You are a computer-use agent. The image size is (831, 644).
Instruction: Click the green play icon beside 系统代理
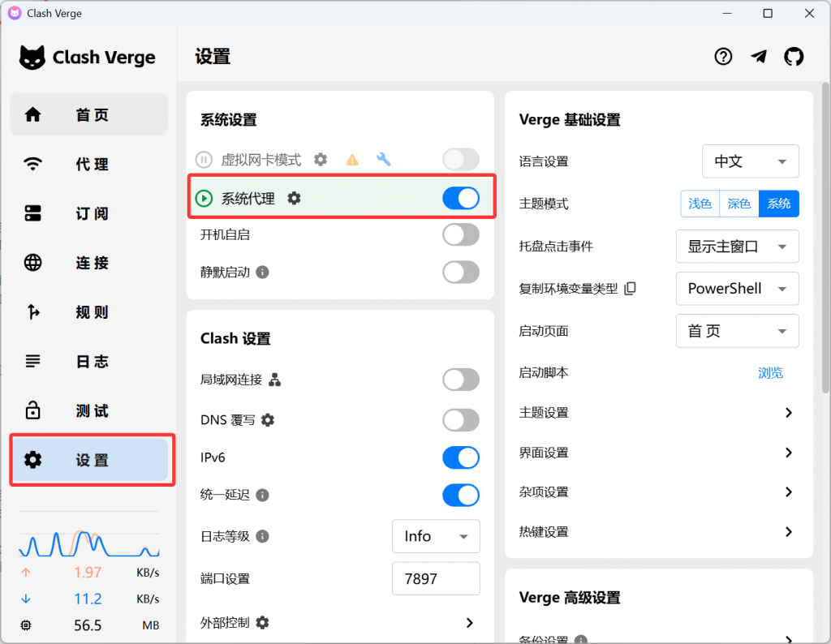pyautogui.click(x=204, y=199)
